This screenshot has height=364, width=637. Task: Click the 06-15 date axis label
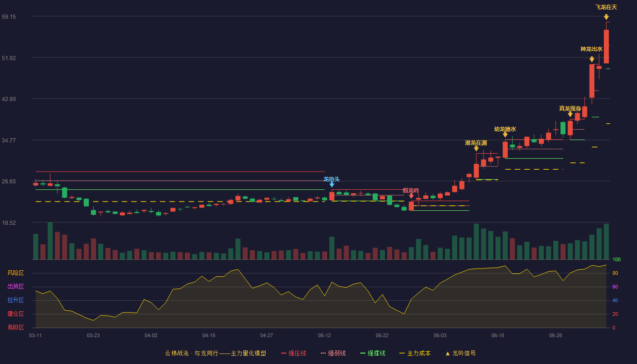498,335
